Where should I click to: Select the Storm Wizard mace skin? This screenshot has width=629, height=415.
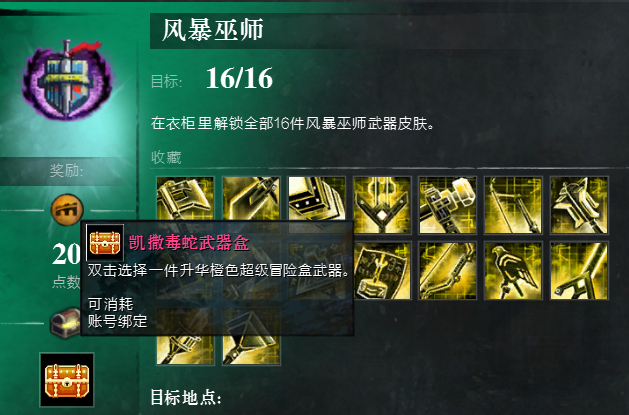(x=579, y=205)
